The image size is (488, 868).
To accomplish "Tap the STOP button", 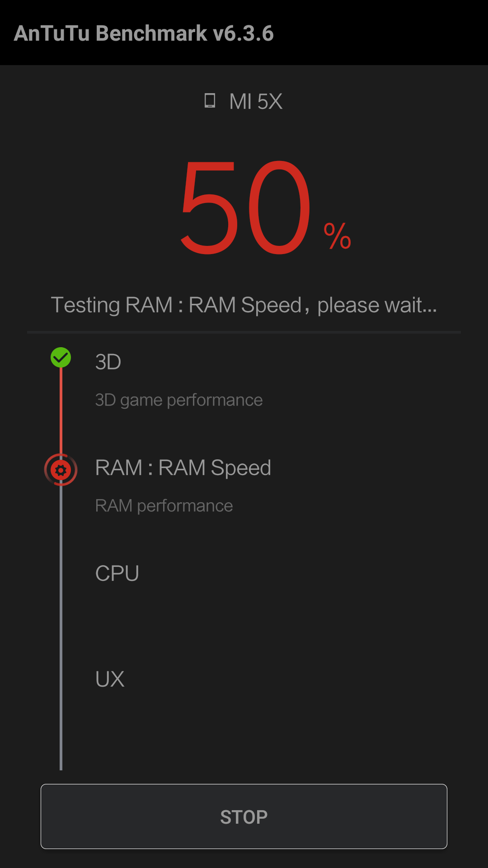I will coord(244,816).
